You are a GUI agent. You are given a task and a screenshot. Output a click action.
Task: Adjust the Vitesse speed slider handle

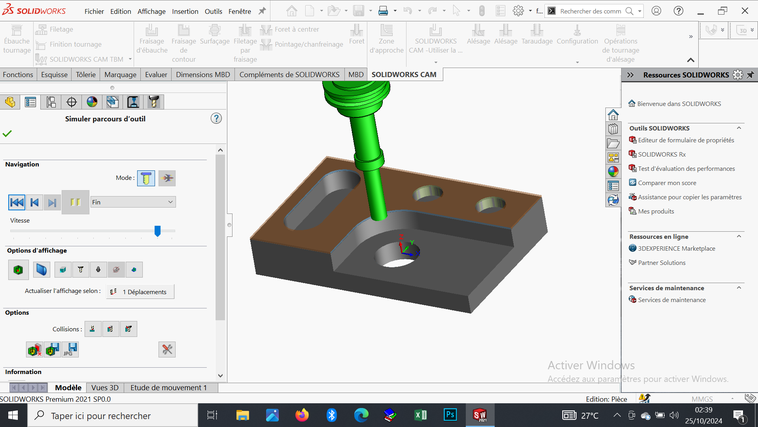(x=157, y=231)
